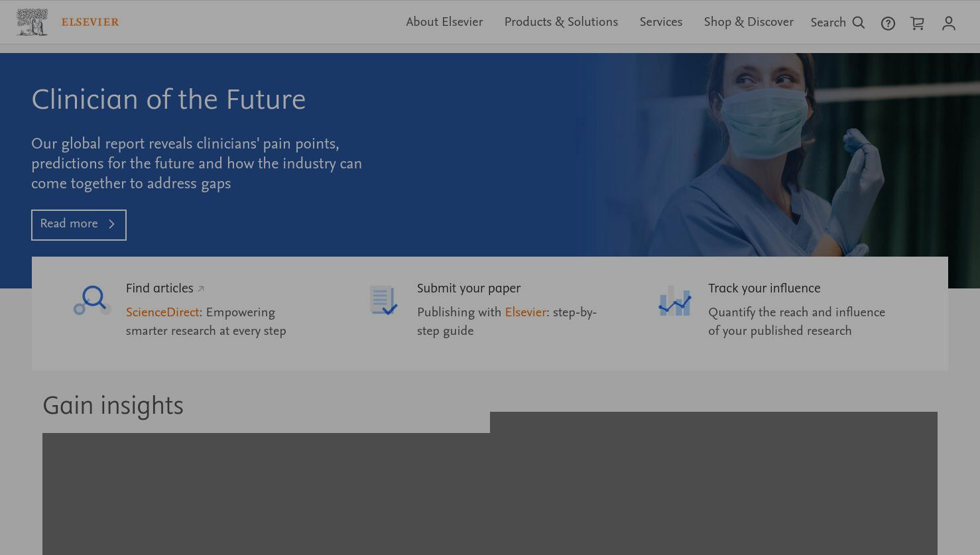Open the Services menu
This screenshot has height=555, width=980.
pyautogui.click(x=661, y=22)
